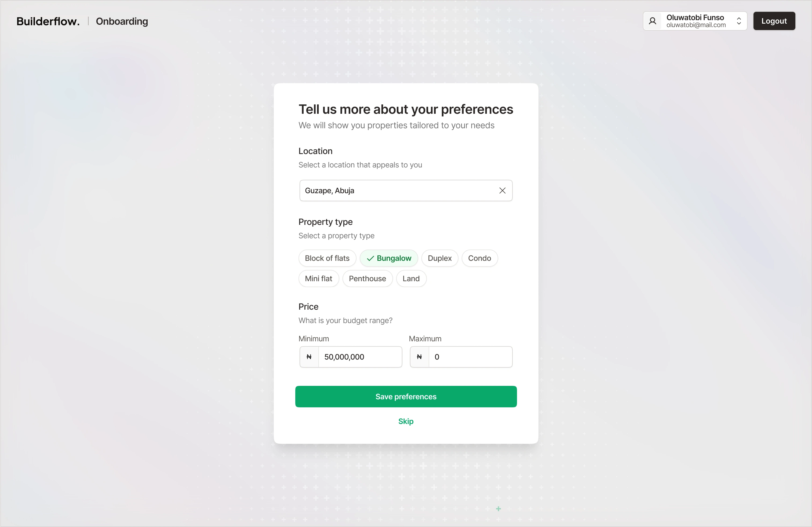Focus the Maximum price input field
The height and width of the screenshot is (527, 812).
pos(470,357)
